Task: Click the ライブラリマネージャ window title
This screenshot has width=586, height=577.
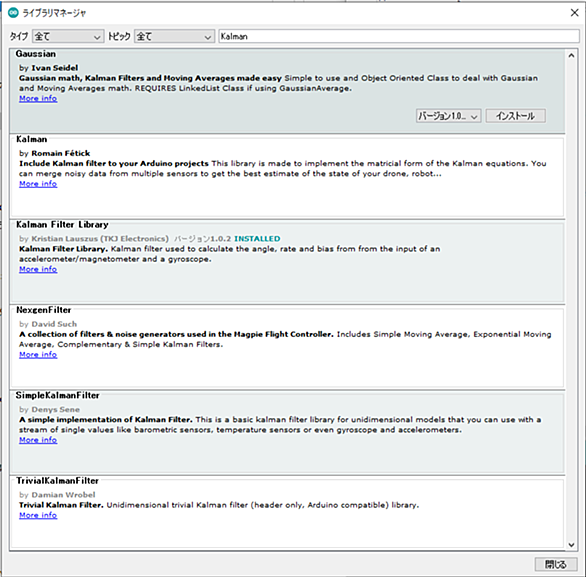Action: pos(54,13)
